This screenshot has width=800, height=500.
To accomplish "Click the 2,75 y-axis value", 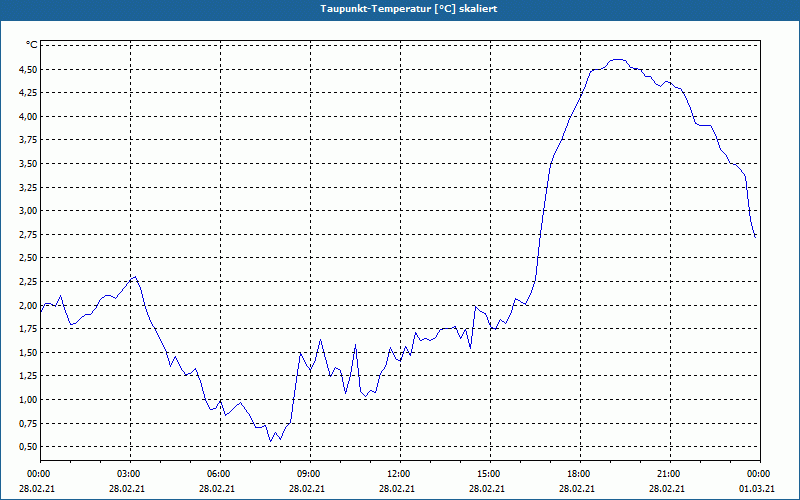I will pos(28,235).
